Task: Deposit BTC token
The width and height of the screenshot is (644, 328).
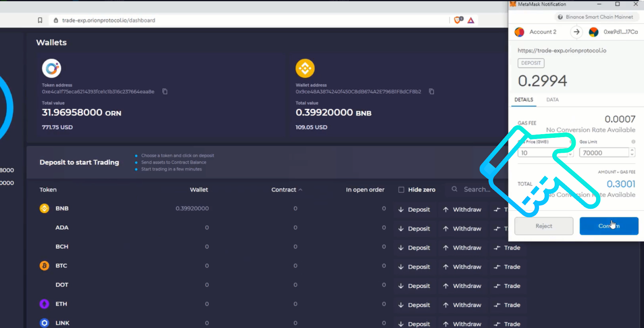Action: 414,267
